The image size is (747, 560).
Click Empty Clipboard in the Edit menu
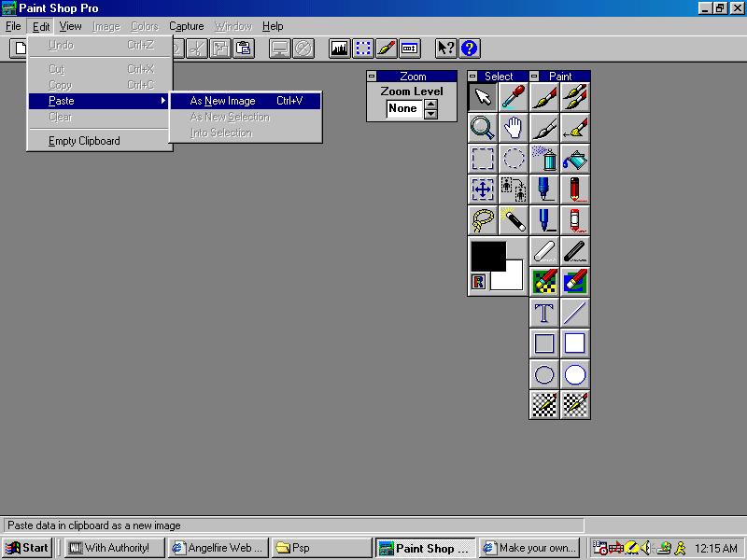[x=84, y=141]
